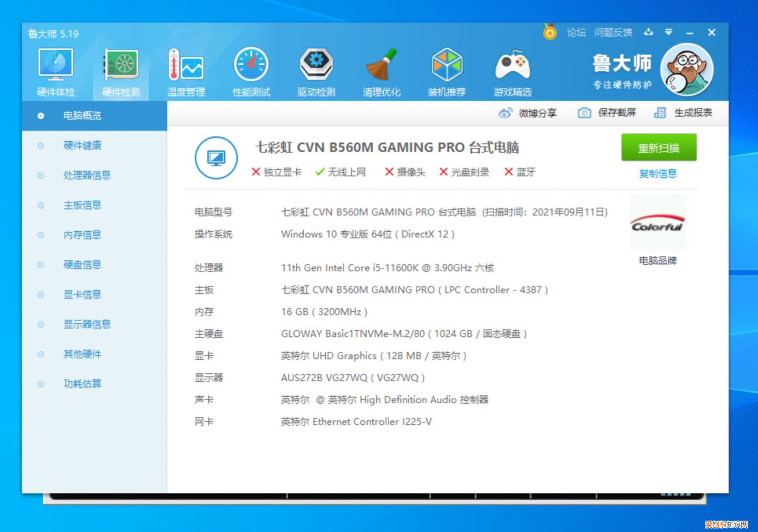This screenshot has height=532, width=758.
Task: Click 问题反馈 feedback link
Action: point(613,32)
